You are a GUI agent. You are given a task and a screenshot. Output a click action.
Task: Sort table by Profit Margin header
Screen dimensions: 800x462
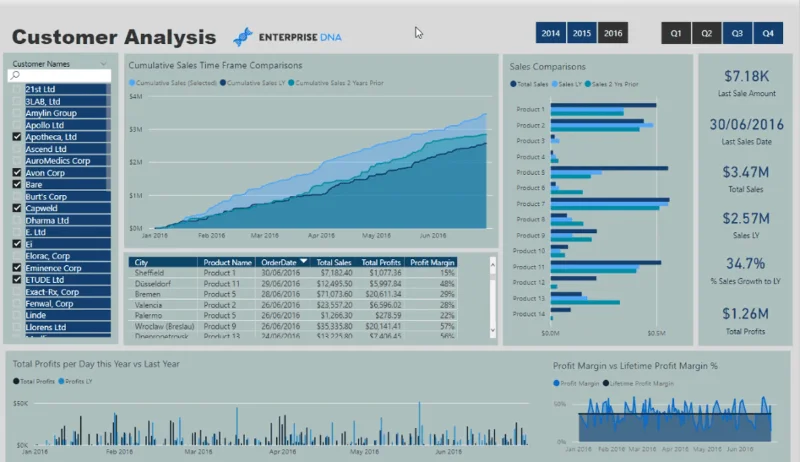(x=432, y=262)
